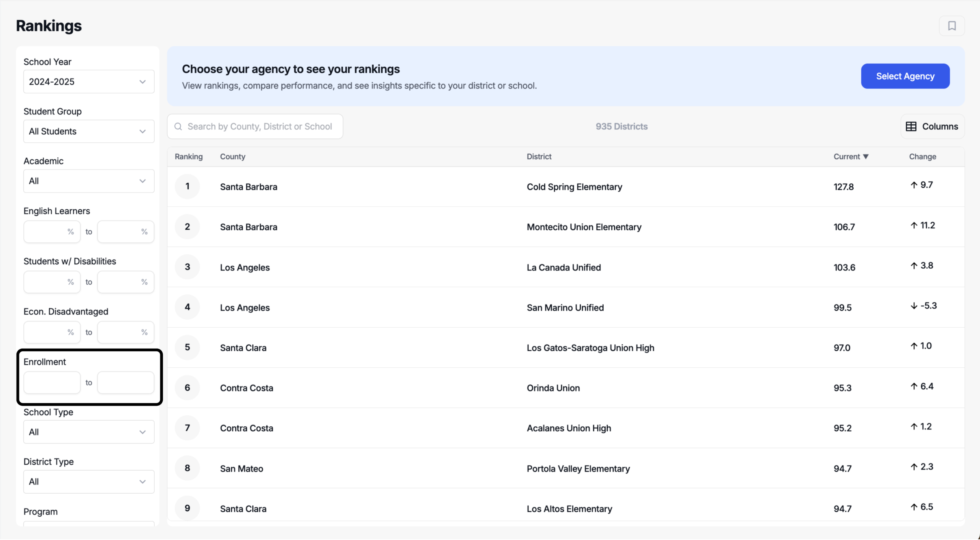Click the bookmark icon at top right

pos(952,26)
